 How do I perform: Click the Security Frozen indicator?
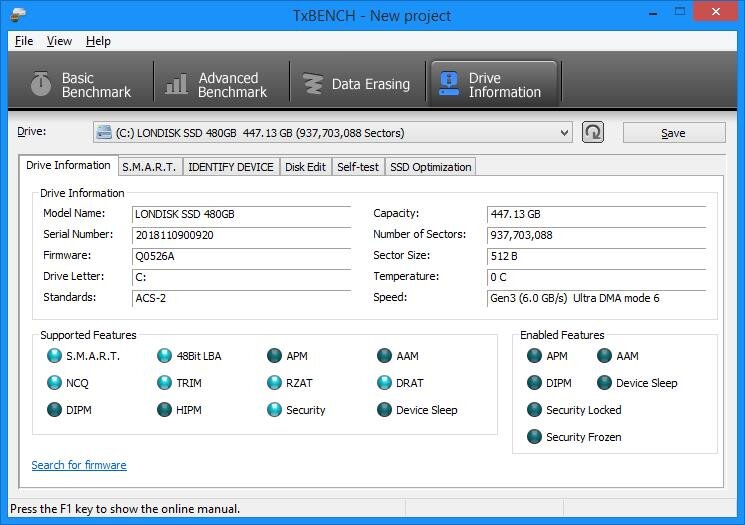tap(535, 437)
